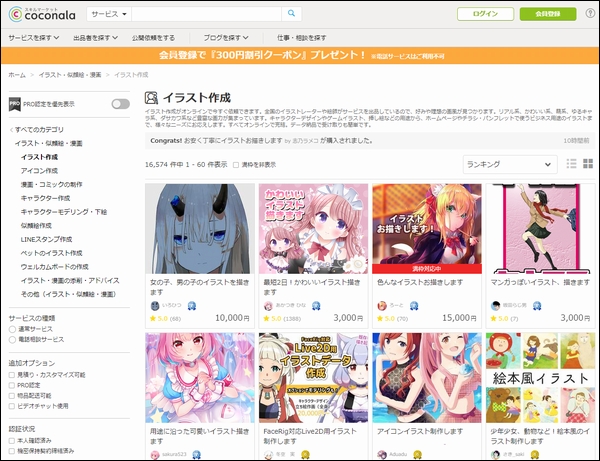
Task: Toggle PRO認定を優先表示 switch
Action: 121,104
